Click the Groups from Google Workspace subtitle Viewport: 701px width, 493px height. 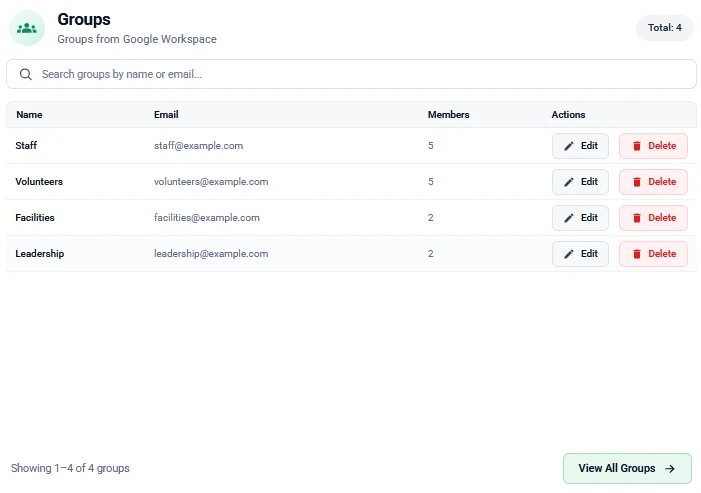click(x=137, y=39)
